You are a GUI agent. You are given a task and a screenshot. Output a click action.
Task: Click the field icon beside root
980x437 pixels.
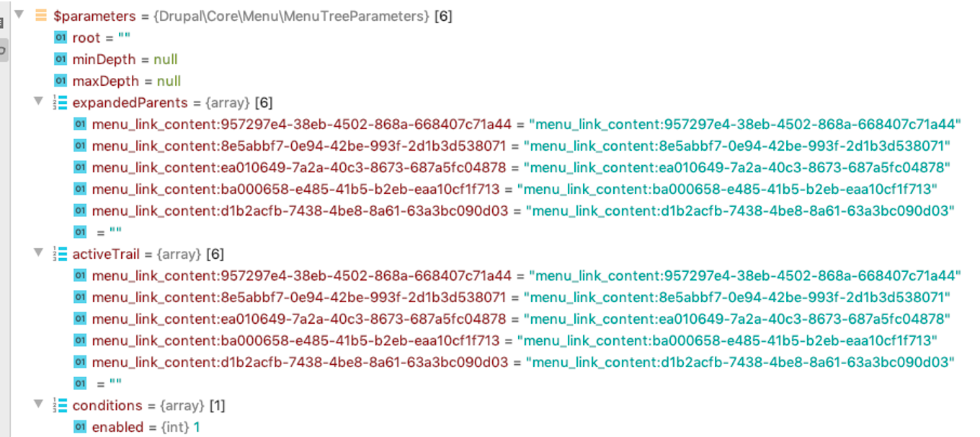tap(61, 37)
